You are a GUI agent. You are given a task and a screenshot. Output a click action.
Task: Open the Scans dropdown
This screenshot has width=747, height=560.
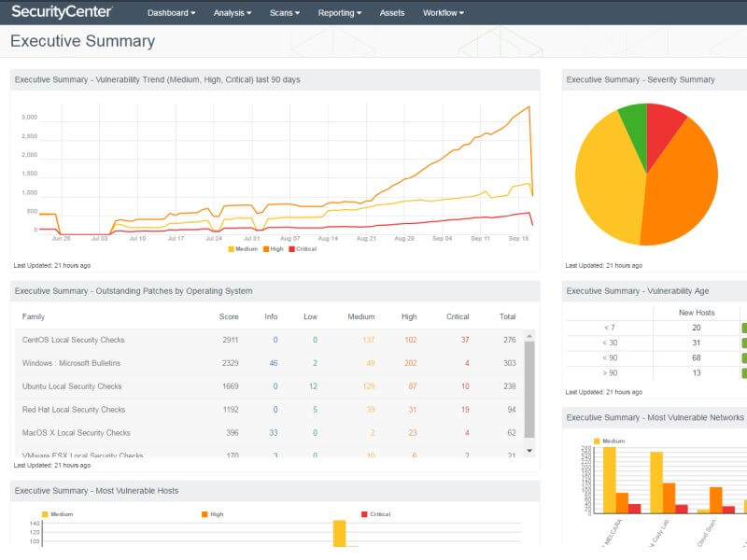[x=284, y=13]
